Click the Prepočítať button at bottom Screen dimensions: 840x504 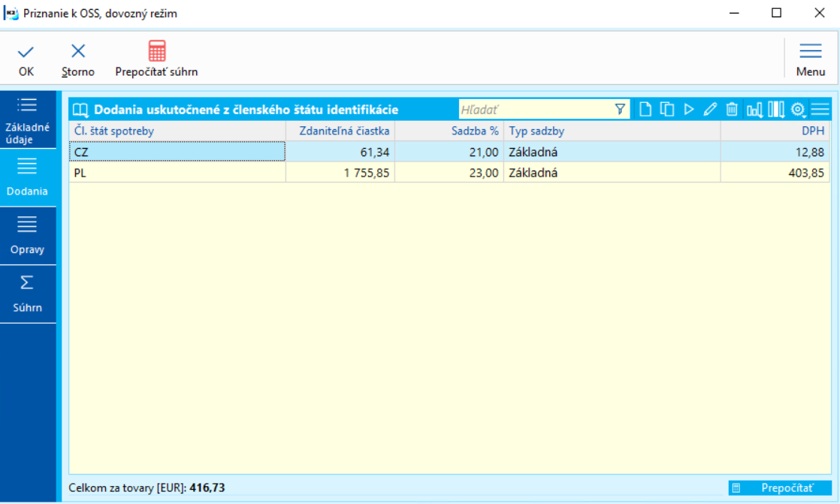click(x=779, y=488)
